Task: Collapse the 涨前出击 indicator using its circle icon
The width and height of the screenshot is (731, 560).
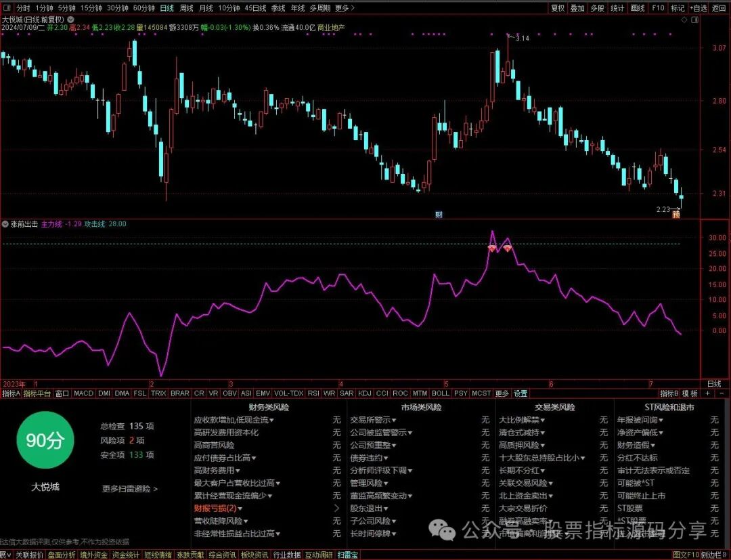Action: coord(5,224)
